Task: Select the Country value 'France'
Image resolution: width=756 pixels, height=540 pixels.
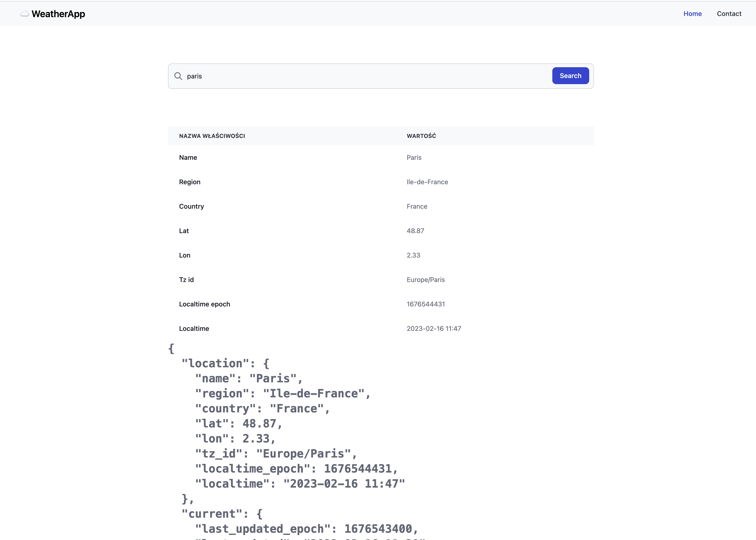Action: (x=417, y=206)
